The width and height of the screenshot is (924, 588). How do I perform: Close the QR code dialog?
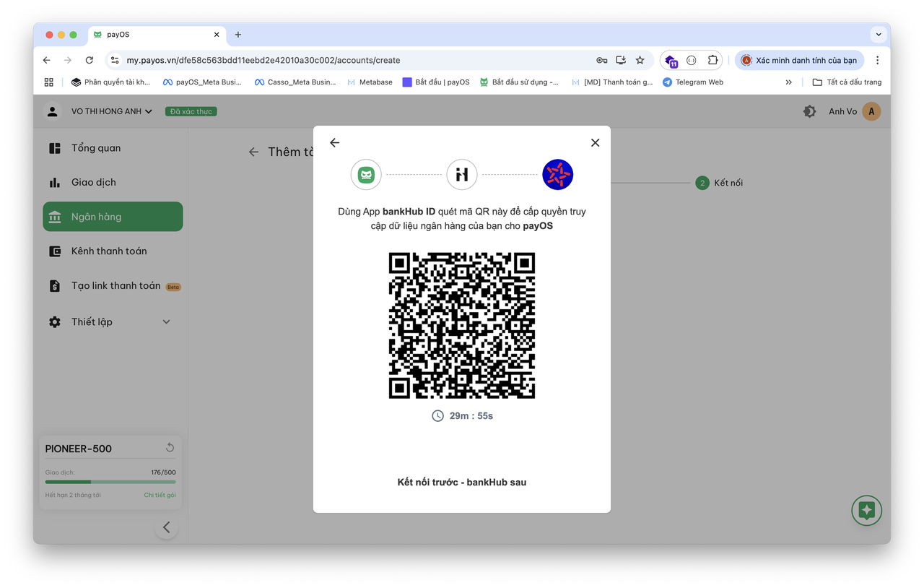[x=595, y=143]
